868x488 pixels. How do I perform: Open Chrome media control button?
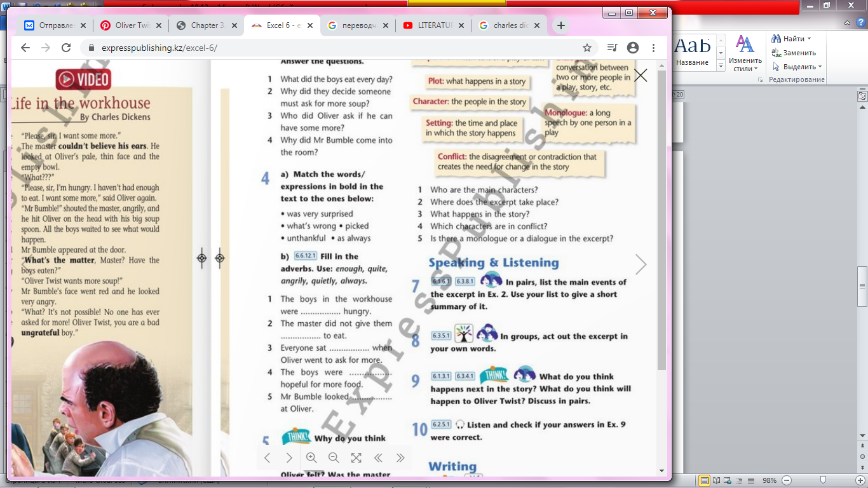tap(612, 48)
